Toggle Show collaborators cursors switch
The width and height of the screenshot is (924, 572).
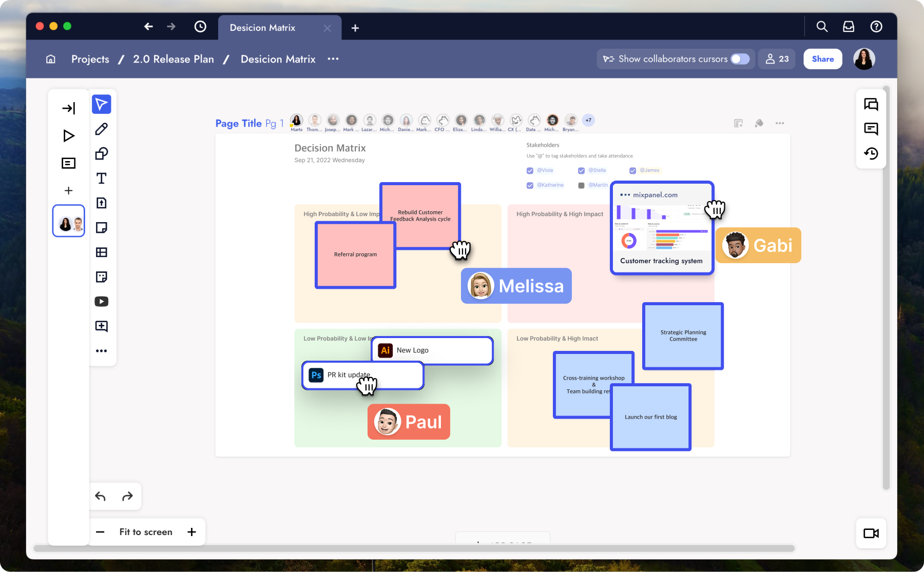740,59
